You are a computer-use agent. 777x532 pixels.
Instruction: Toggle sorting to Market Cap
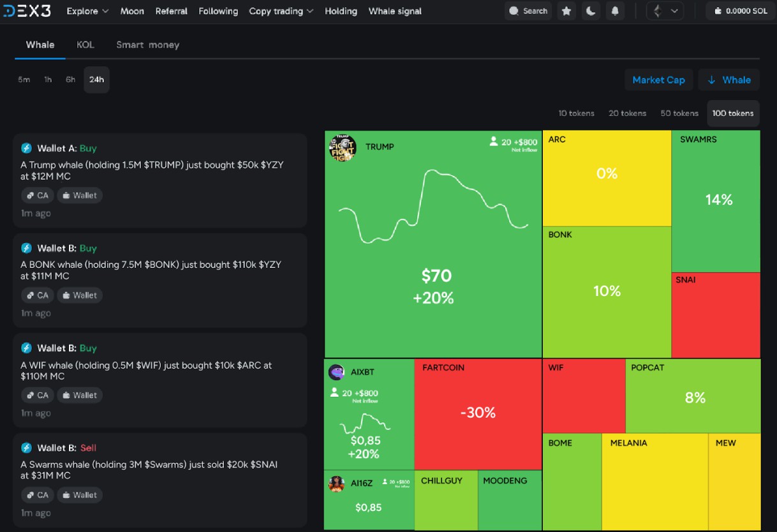(x=658, y=79)
